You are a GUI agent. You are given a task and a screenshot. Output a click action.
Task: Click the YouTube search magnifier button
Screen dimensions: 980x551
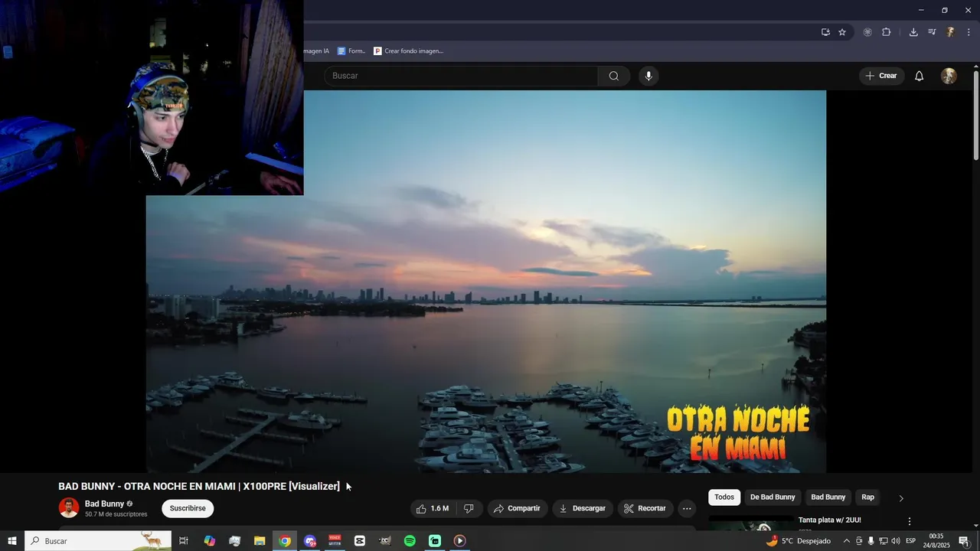tap(614, 76)
